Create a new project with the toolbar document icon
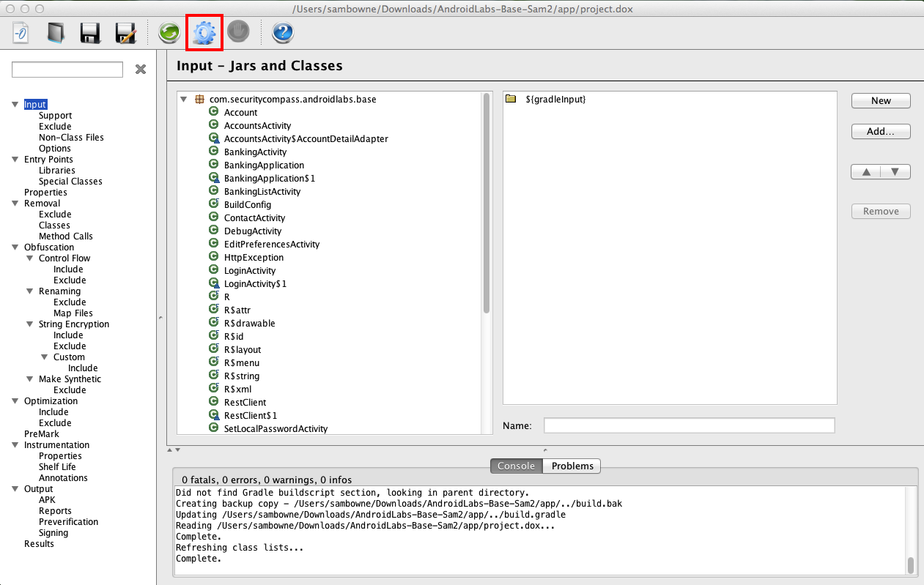This screenshot has width=924, height=585. click(x=22, y=33)
